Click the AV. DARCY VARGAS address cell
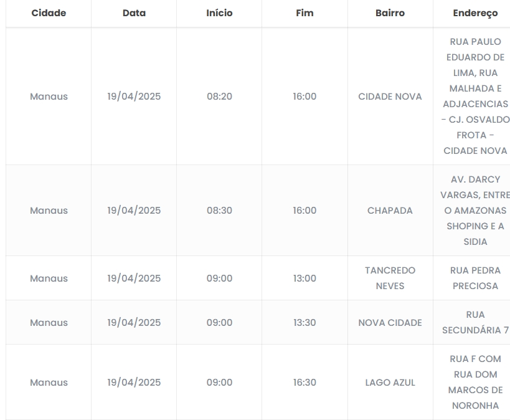The width and height of the screenshot is (510, 420). coord(475,211)
